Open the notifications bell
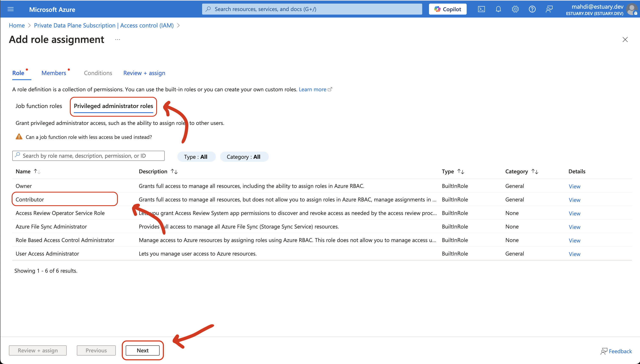The height and width of the screenshot is (364, 640). coord(498,9)
